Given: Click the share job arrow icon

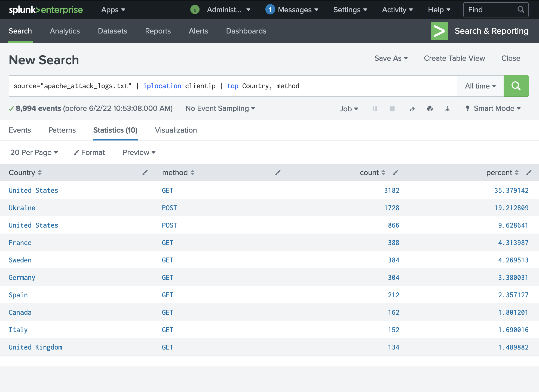Looking at the screenshot, I should [412, 109].
